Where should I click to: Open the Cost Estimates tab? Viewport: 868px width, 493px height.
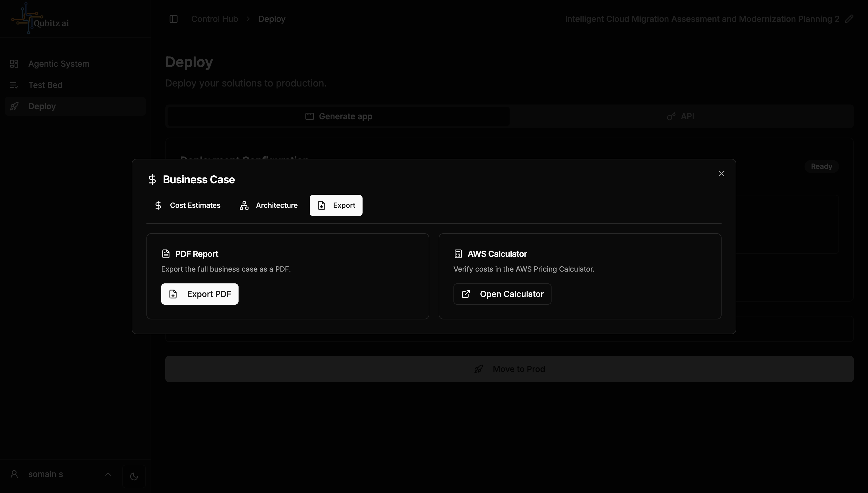pyautogui.click(x=187, y=205)
